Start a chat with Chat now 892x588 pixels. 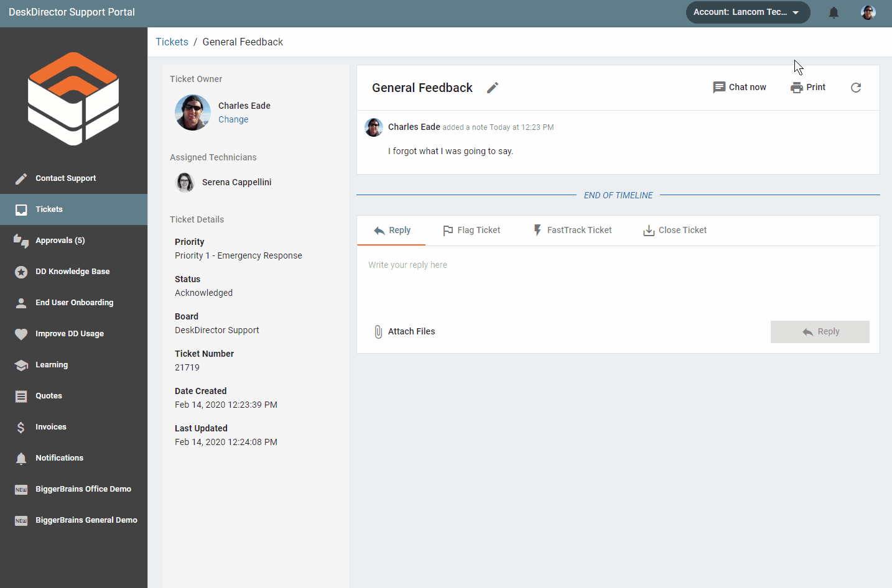(740, 88)
